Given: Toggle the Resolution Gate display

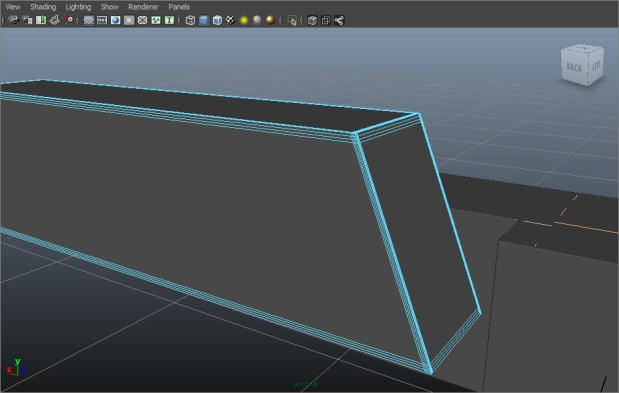Looking at the screenshot, I should pos(115,20).
